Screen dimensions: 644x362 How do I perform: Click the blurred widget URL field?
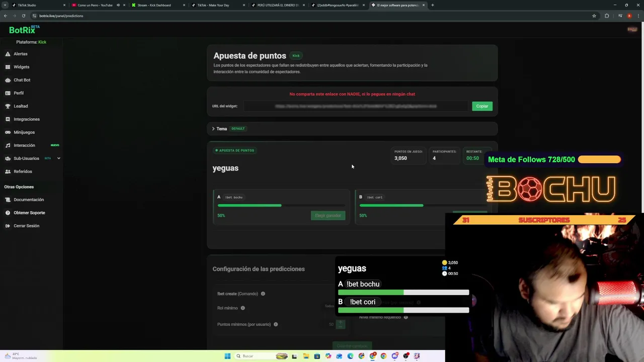(356, 106)
